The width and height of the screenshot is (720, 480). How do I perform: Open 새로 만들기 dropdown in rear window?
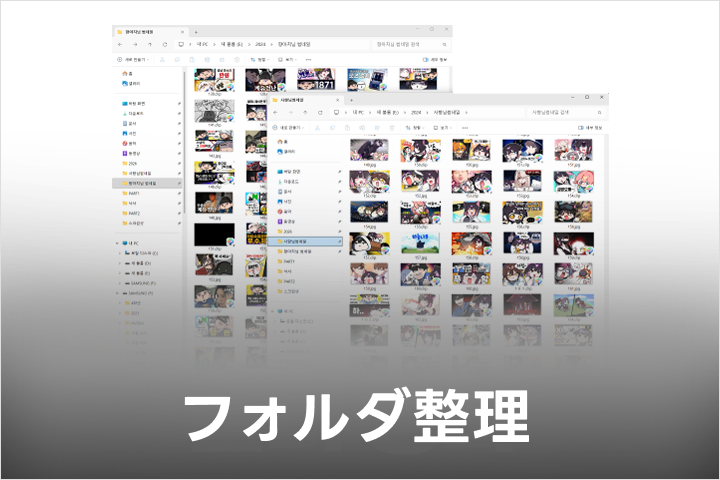click(x=133, y=60)
